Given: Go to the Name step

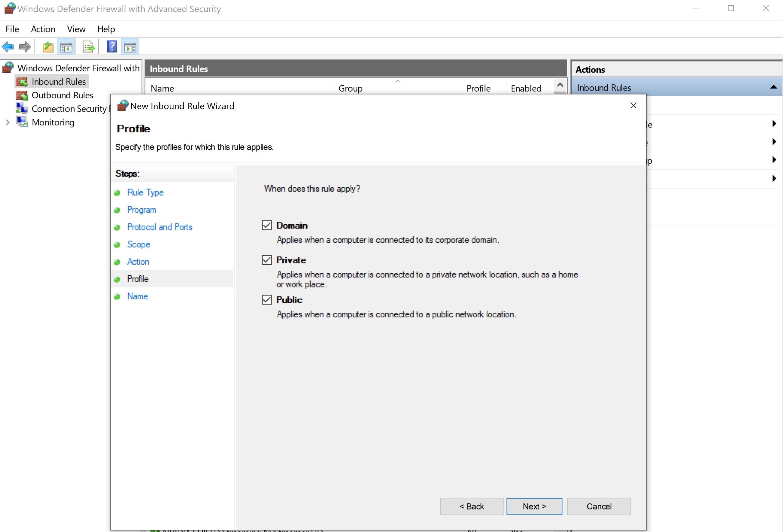Looking at the screenshot, I should [x=137, y=296].
